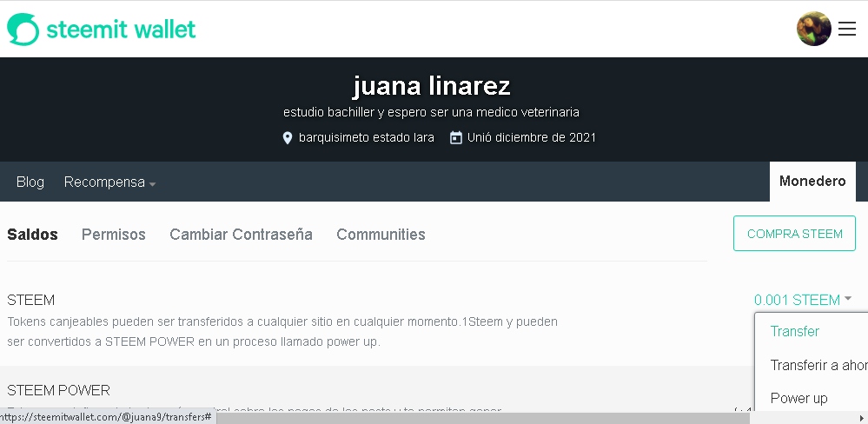Image resolution: width=868 pixels, height=424 pixels.
Task: Open the hamburger menu icon
Action: coord(847,29)
